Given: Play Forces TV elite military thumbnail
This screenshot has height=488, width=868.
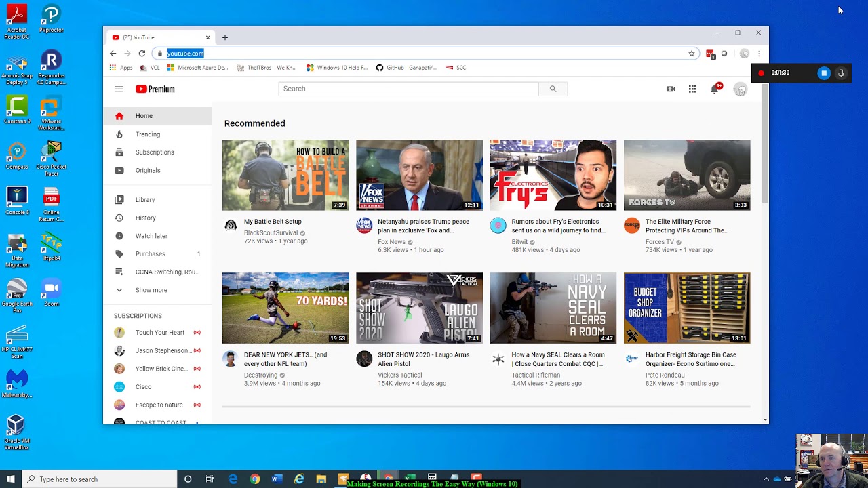Looking at the screenshot, I should (x=687, y=175).
